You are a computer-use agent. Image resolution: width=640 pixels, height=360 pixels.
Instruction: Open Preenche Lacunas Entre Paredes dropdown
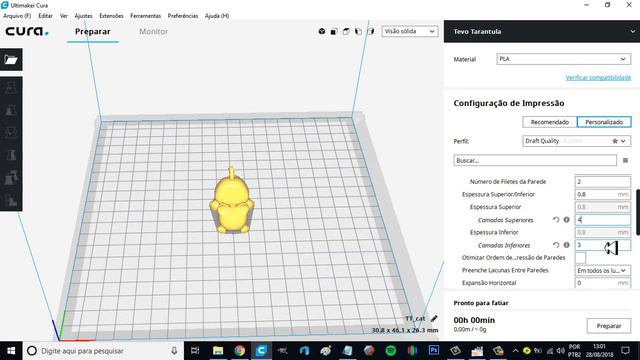pyautogui.click(x=602, y=270)
